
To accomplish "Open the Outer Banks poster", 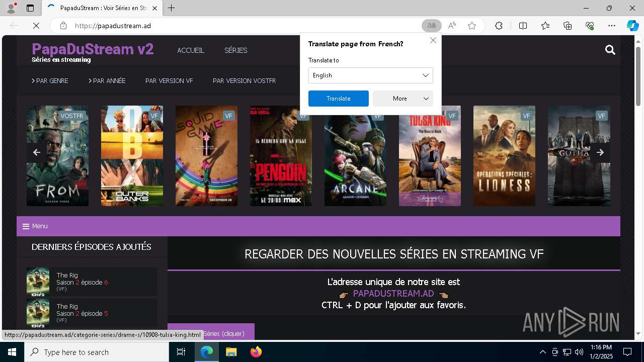I will 132,156.
